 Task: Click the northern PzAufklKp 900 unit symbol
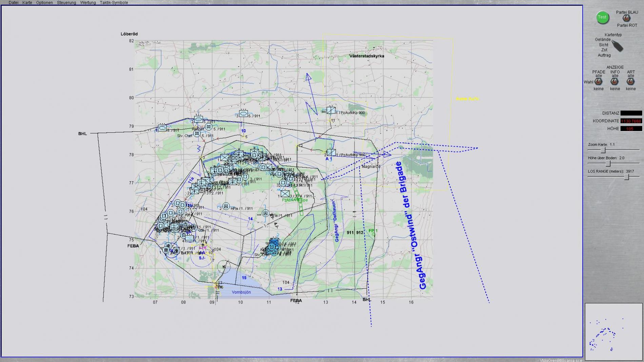click(331, 110)
